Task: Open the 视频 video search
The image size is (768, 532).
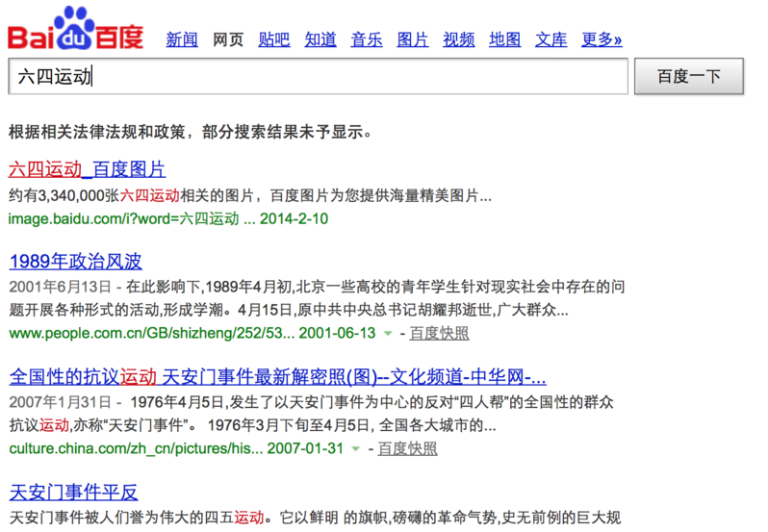Action: click(459, 39)
